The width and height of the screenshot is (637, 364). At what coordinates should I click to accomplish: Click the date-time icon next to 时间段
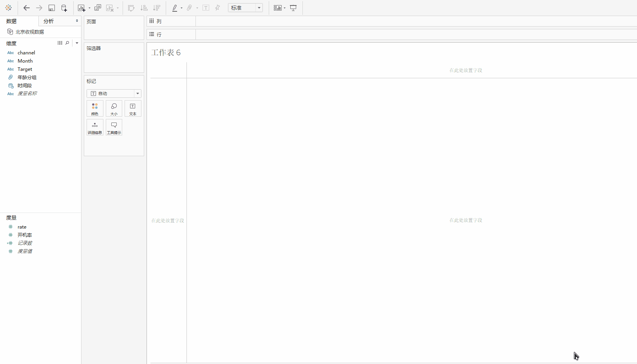pos(11,85)
